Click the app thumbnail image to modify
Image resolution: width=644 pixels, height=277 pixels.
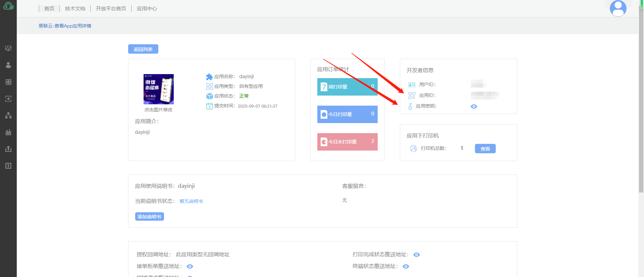tap(158, 89)
